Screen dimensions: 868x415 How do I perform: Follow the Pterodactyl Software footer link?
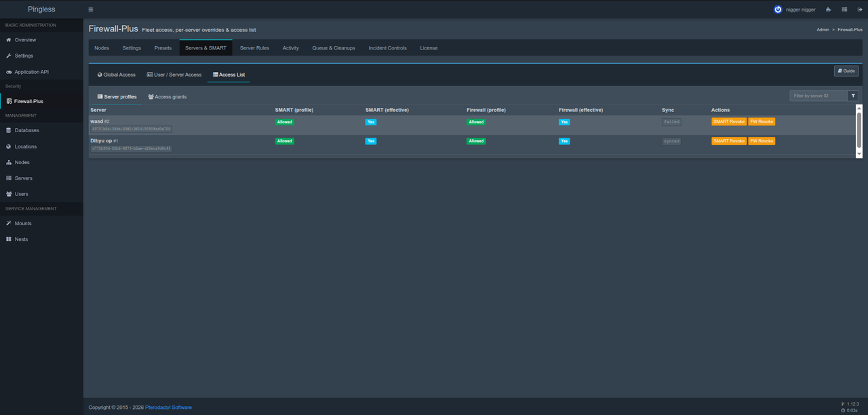(x=169, y=408)
